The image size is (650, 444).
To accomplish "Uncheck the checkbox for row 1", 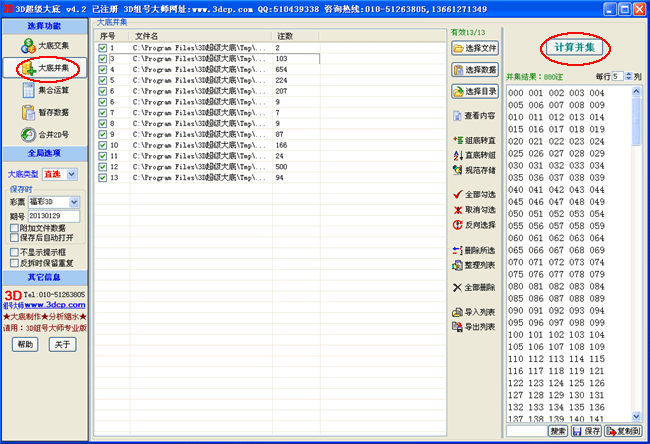I will [102, 48].
